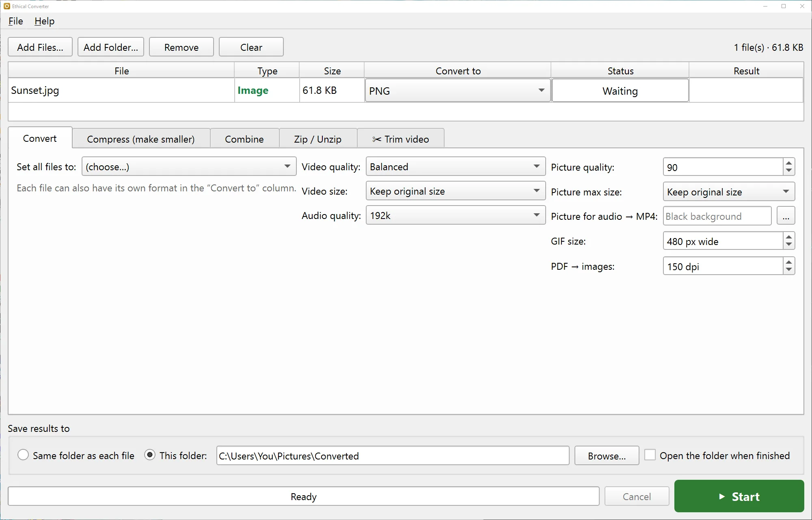Click the Black background picture field

[x=717, y=216]
